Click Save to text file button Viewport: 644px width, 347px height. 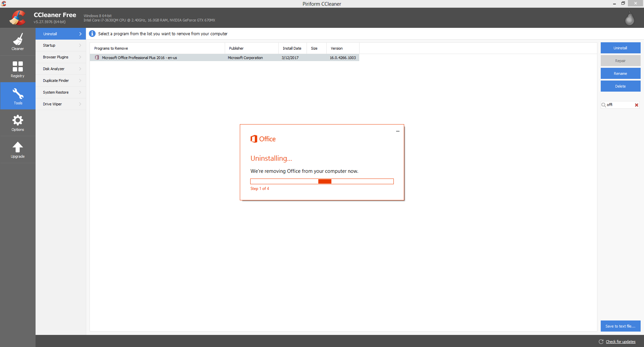pos(621,326)
